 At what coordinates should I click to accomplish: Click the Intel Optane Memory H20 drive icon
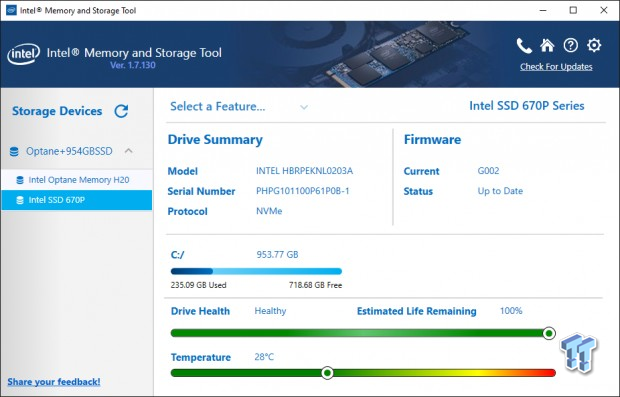[20, 180]
